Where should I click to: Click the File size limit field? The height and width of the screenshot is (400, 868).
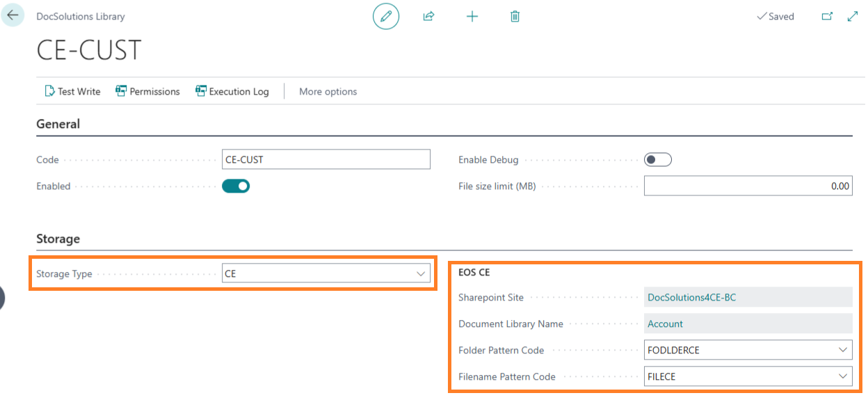[x=748, y=186]
